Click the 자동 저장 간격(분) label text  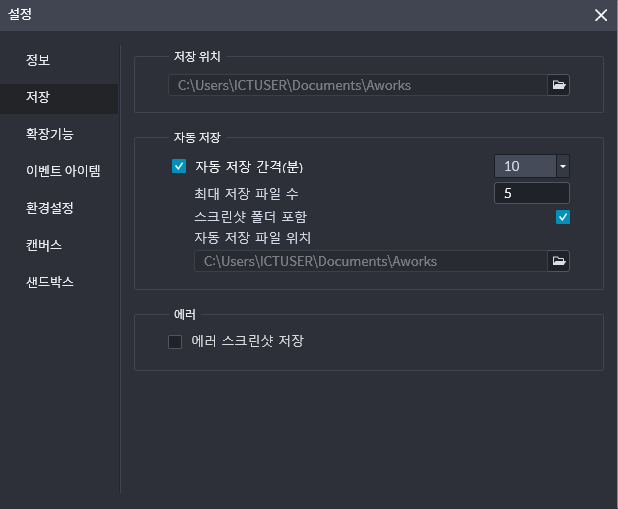pyautogui.click(x=249, y=167)
